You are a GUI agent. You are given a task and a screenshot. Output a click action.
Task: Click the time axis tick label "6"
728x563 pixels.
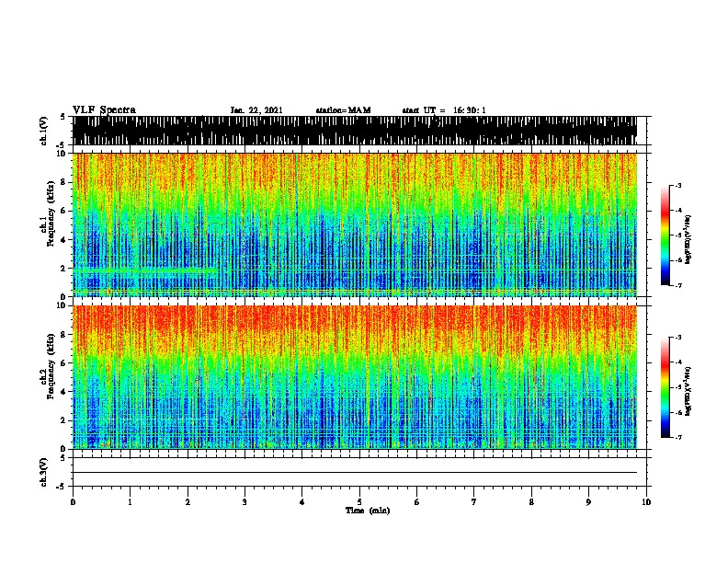[x=417, y=502]
